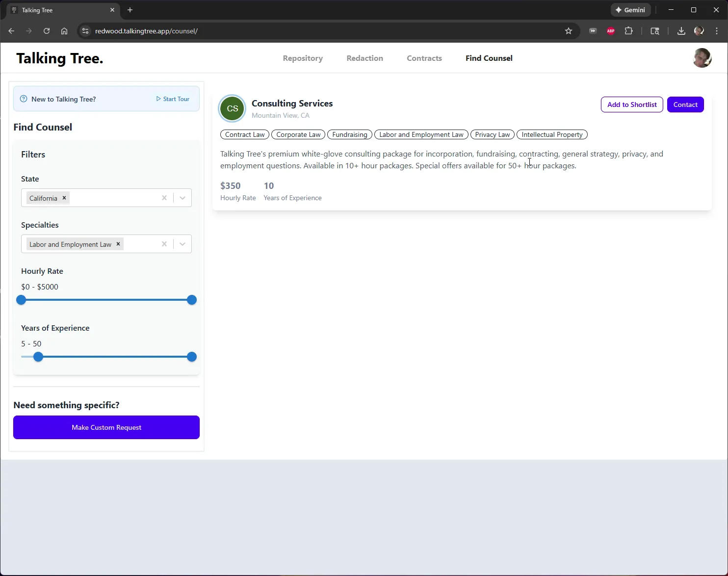
Task: Open the Chrome three-dot menu
Action: pyautogui.click(x=717, y=31)
